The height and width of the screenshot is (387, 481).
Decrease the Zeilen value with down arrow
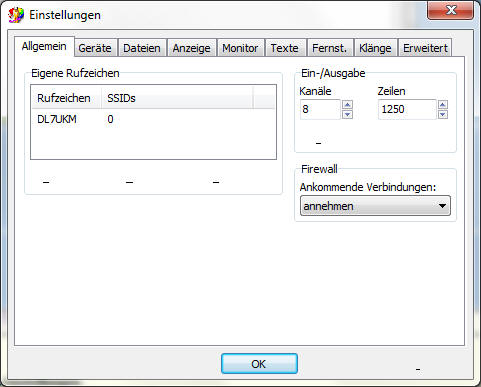pyautogui.click(x=443, y=114)
